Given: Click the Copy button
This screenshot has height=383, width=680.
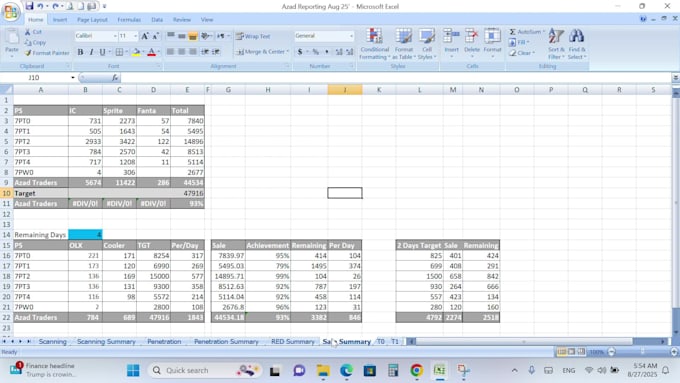Looking at the screenshot, I should pos(35,43).
